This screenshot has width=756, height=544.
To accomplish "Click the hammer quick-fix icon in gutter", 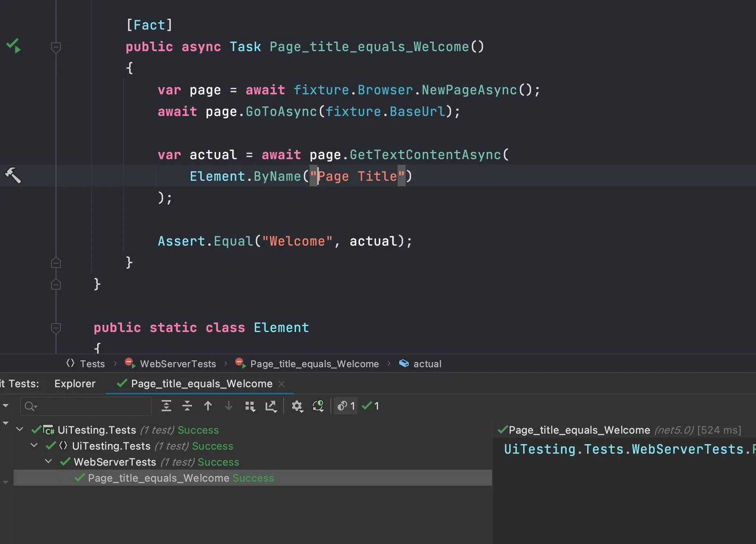I will (13, 175).
